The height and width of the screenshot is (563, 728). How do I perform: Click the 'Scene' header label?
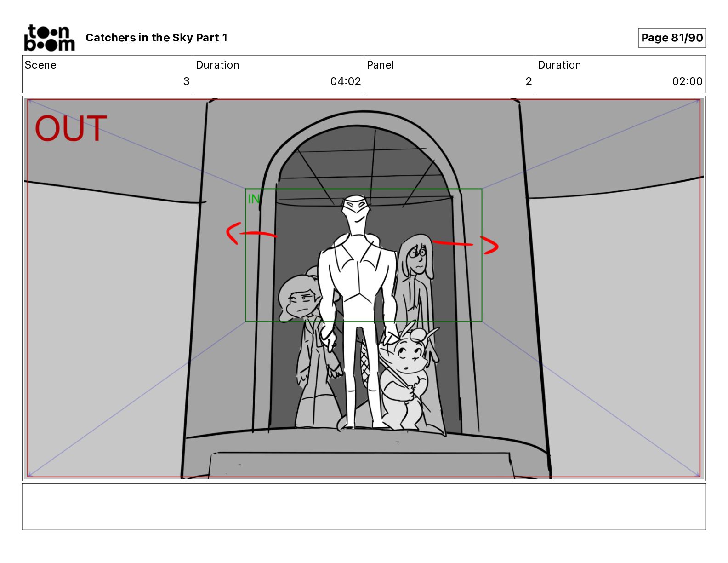[x=40, y=65]
